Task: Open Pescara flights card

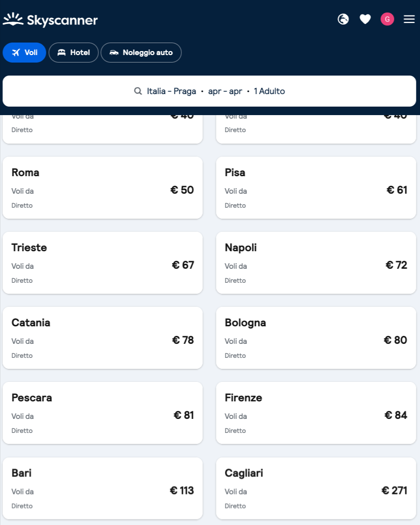Action: point(102,413)
